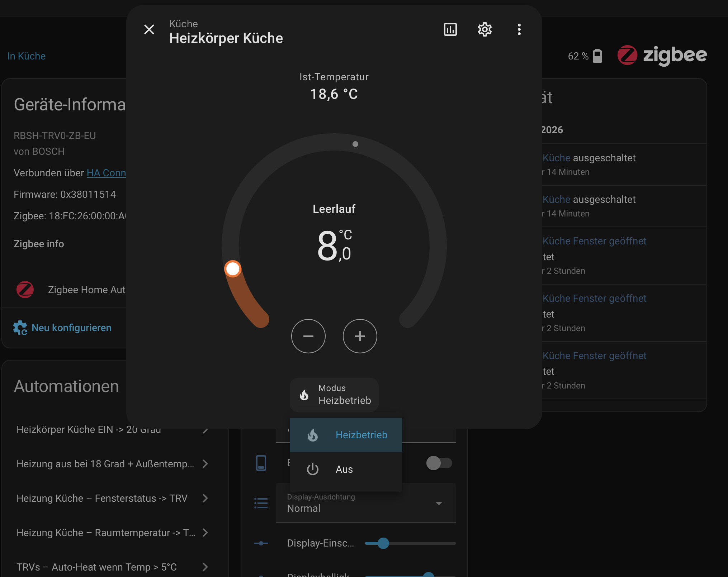Click the battery level icon

click(x=597, y=56)
